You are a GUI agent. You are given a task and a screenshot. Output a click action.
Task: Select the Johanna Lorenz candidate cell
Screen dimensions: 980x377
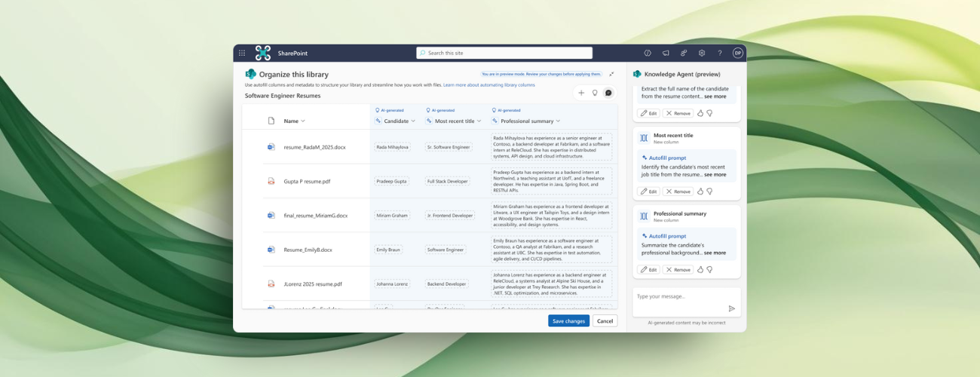pos(392,284)
